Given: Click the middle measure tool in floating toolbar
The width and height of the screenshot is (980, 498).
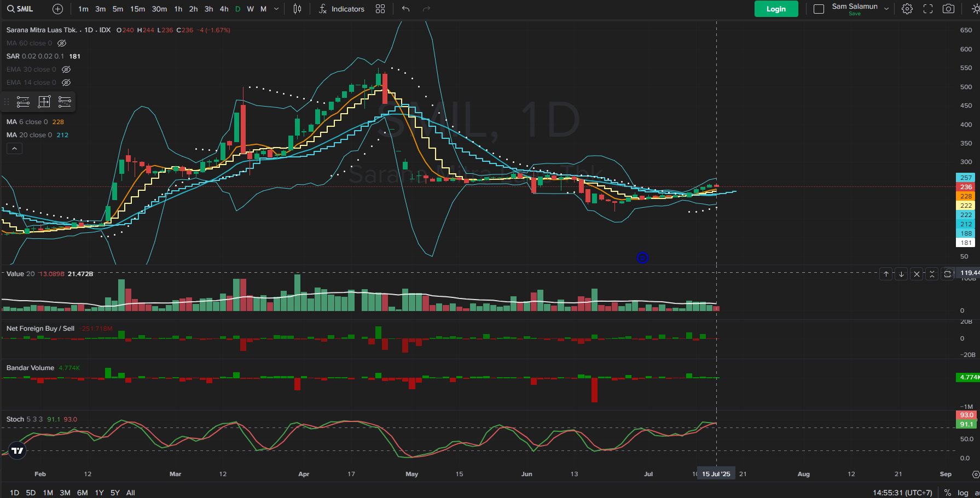Looking at the screenshot, I should coord(44,102).
